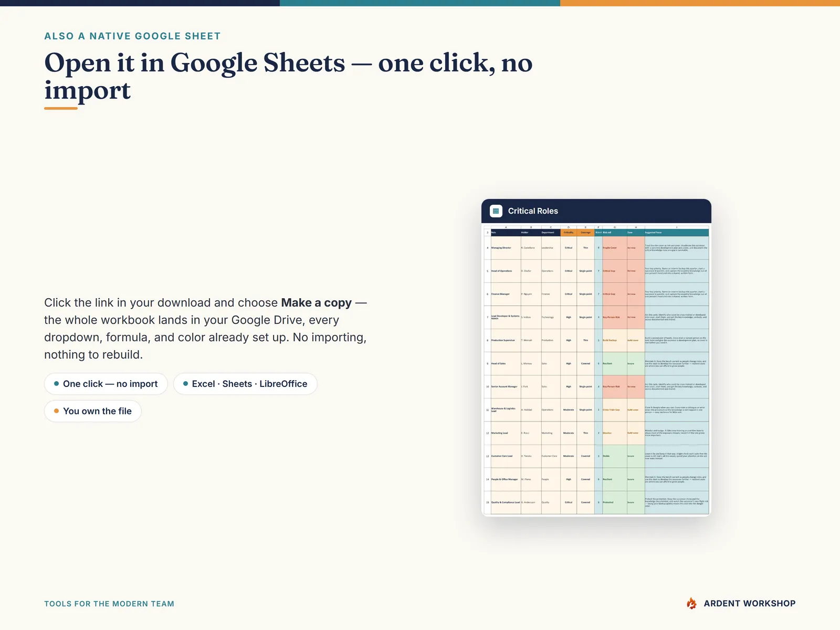Click the 'Holder' column header
Image resolution: width=840 pixels, height=630 pixels.
tap(531, 233)
